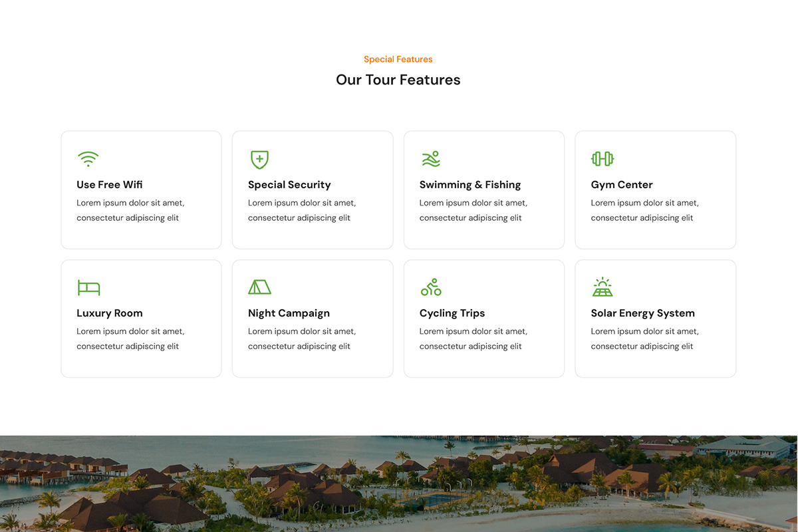
Task: Click the shield icon above Special Security
Action: [x=259, y=160]
